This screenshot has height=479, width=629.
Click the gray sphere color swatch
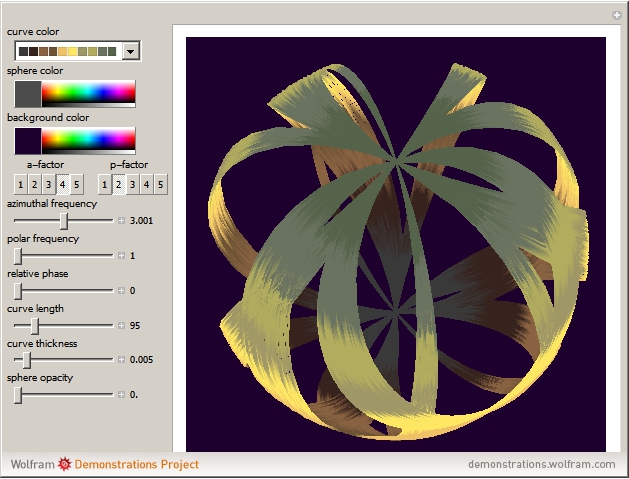click(x=28, y=94)
